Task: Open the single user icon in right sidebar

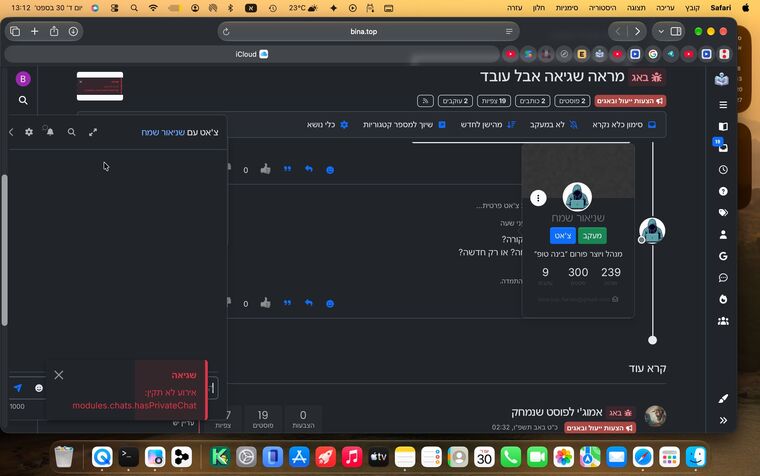Action: click(723, 235)
